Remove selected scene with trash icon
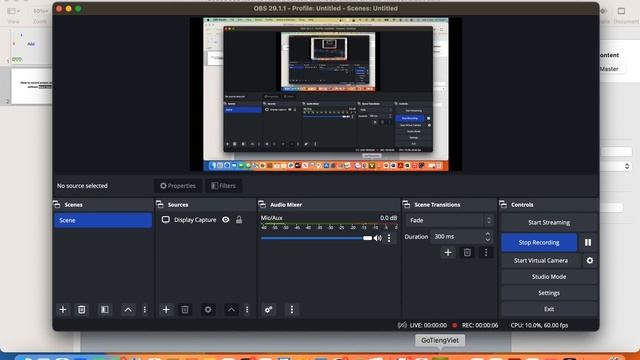 pos(82,310)
